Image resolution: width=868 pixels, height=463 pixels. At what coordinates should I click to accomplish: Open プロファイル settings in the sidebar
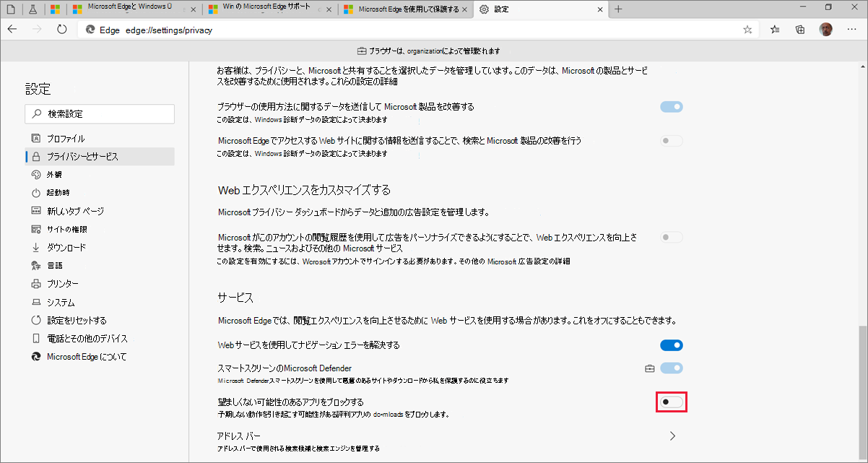pyautogui.click(x=100, y=139)
